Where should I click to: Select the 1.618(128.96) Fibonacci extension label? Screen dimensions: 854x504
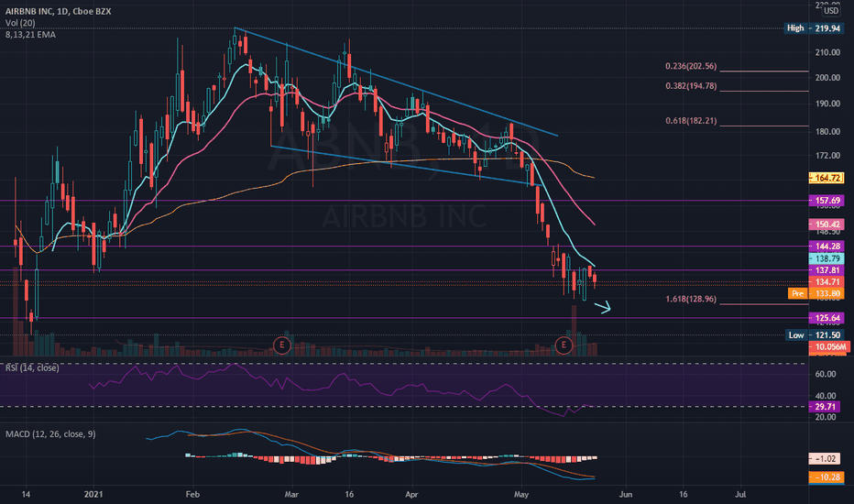tap(691, 299)
